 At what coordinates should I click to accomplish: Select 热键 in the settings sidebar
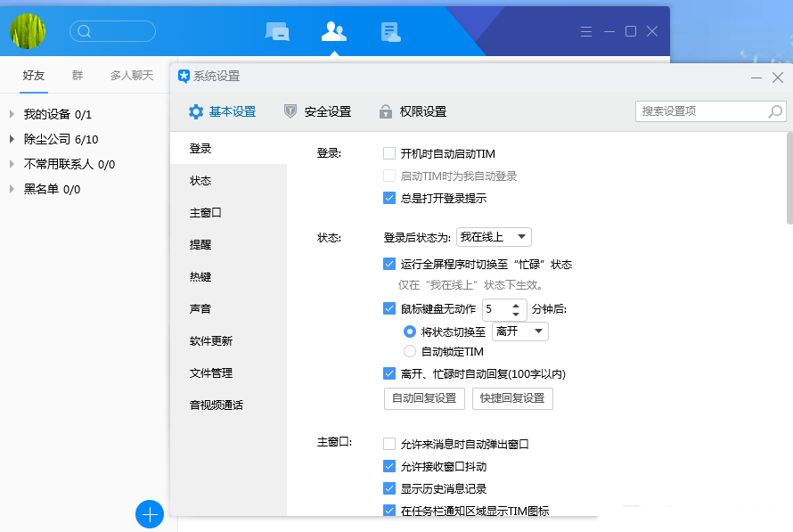[229, 276]
